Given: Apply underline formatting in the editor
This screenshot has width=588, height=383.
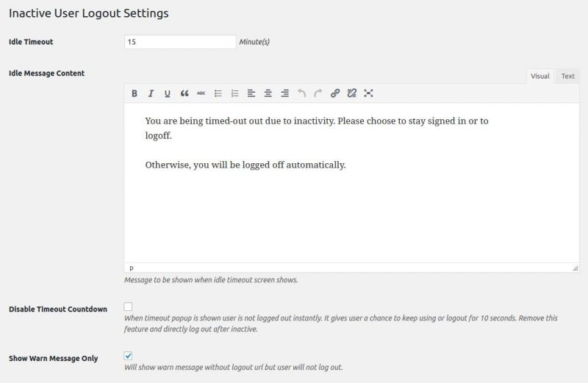Looking at the screenshot, I should [168, 93].
